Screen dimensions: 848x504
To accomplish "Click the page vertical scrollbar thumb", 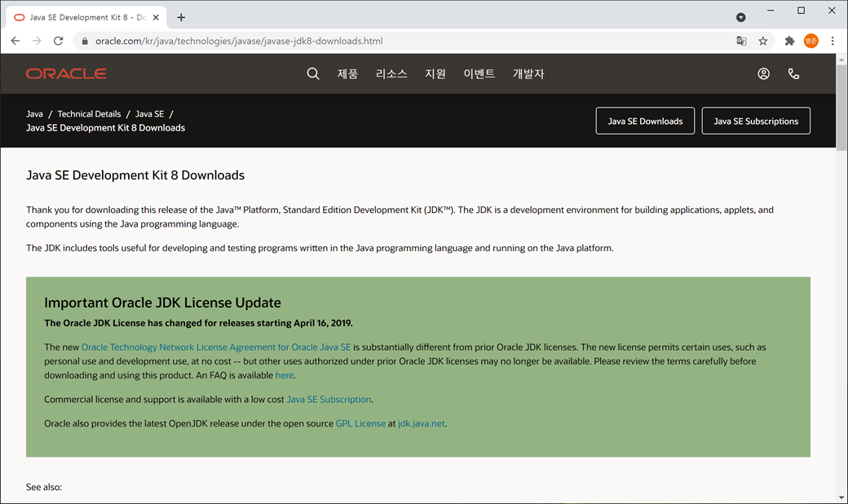I will click(841, 108).
